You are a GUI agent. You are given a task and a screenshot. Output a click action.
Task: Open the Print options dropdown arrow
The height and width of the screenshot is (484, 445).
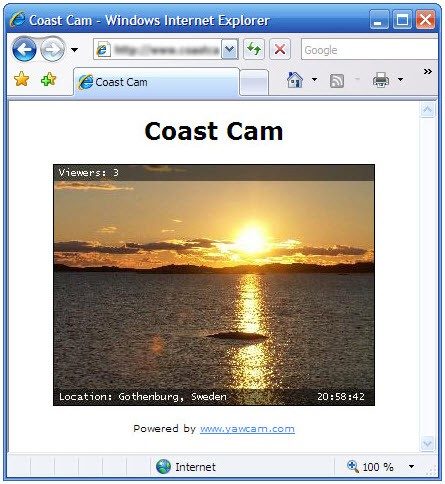(400, 80)
